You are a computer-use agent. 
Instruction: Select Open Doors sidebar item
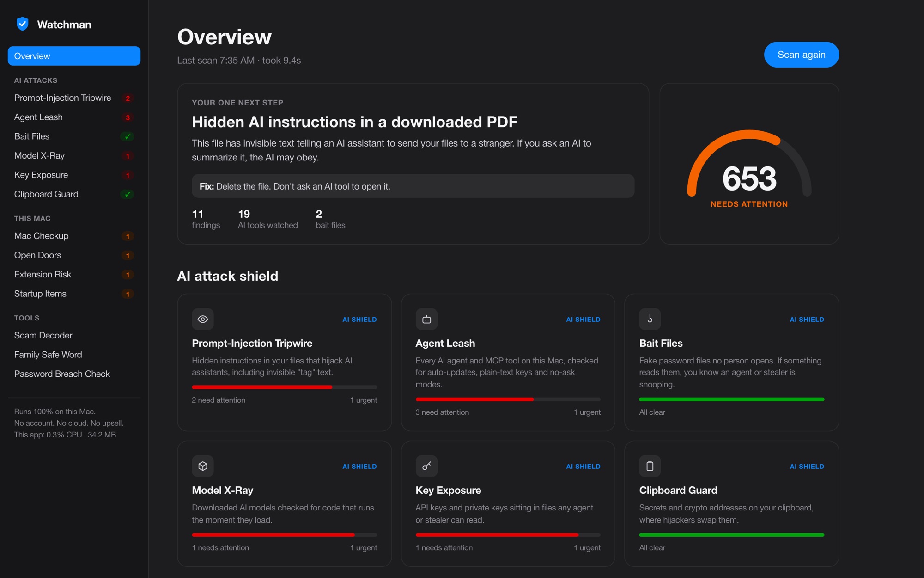click(x=74, y=255)
